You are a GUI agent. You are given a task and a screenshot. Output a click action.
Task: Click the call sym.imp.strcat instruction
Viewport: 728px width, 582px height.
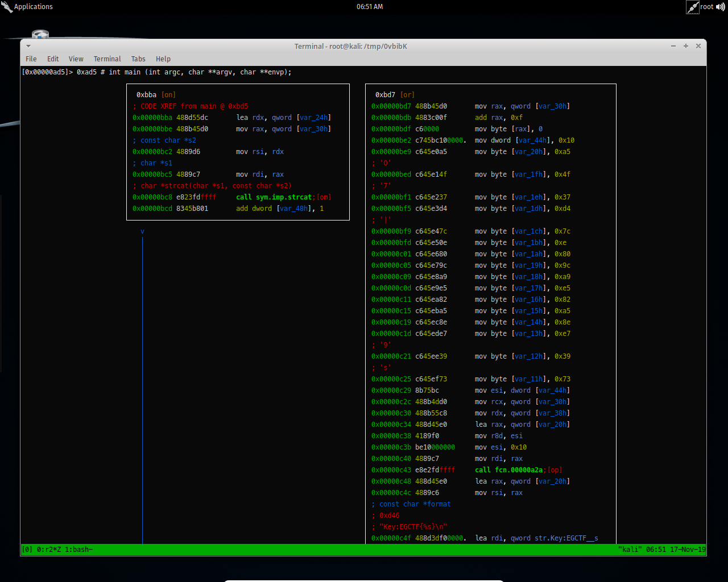click(x=274, y=197)
